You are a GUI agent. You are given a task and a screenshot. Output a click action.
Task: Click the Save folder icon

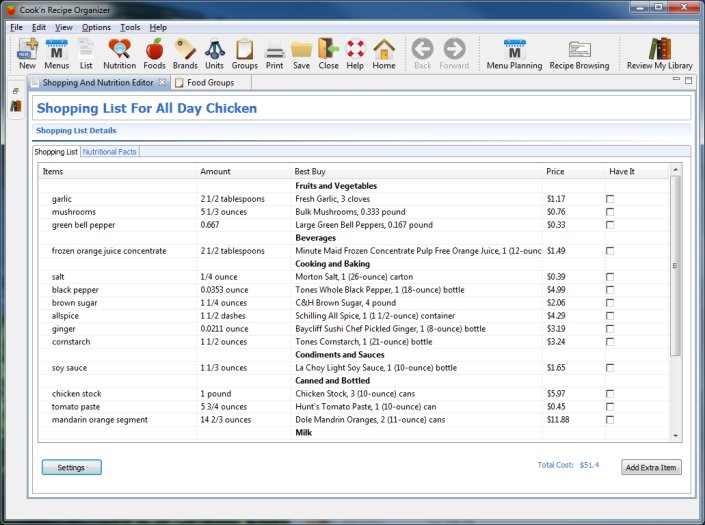tap(301, 53)
